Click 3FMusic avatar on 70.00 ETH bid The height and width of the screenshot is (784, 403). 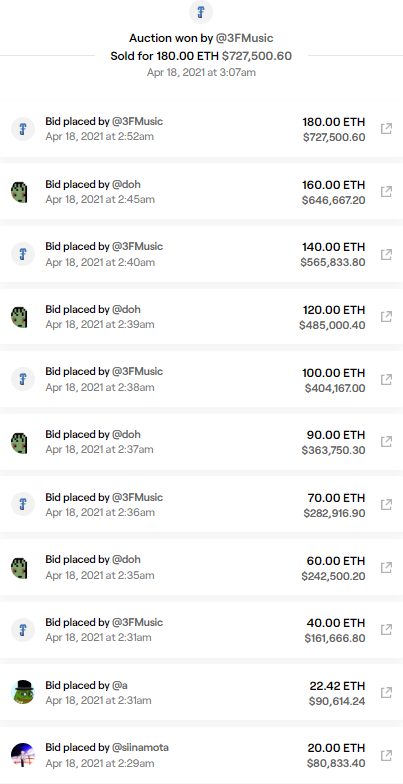[x=23, y=504]
